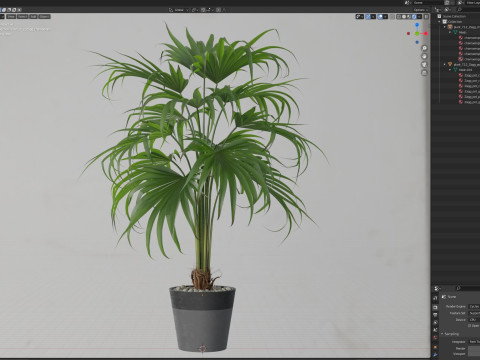The height and width of the screenshot is (360, 480).
Task: Toggle viewport overlays
Action: (x=380, y=16)
